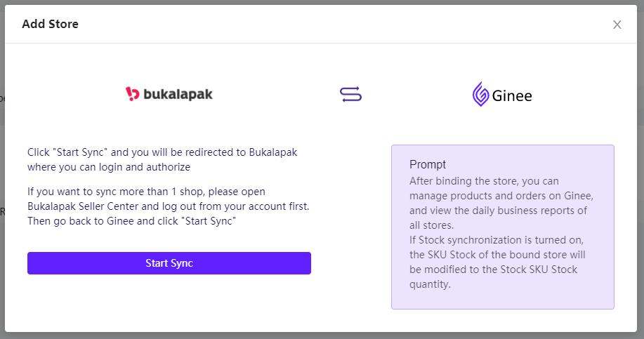
Task: Click 'Bukalapak Seller Center' instruction line
Action: pyautogui.click(x=169, y=206)
